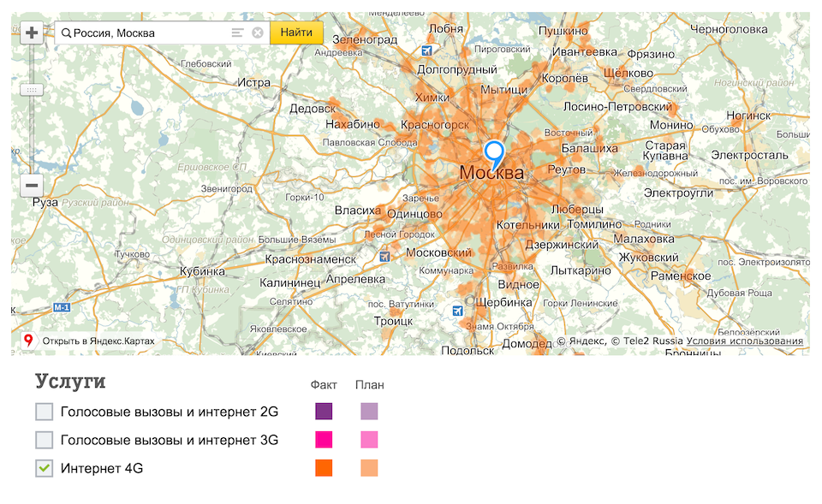Open the search results list icon
The image size is (822, 504).
(x=237, y=33)
